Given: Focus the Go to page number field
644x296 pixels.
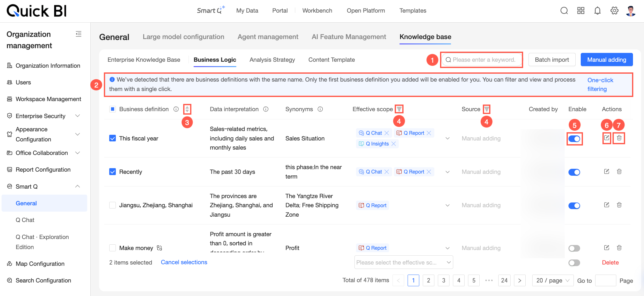Looking at the screenshot, I should (x=606, y=280).
